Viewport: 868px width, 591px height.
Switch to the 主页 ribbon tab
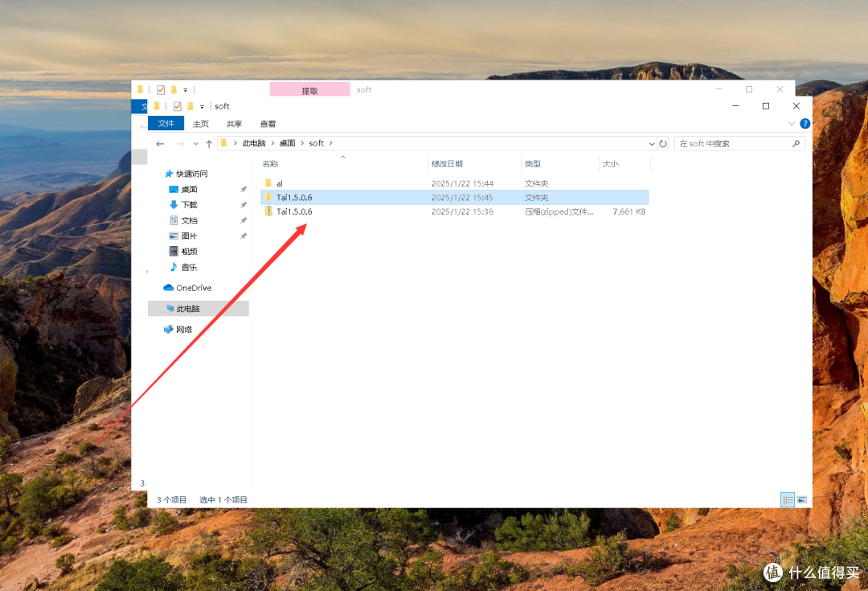pyautogui.click(x=200, y=124)
